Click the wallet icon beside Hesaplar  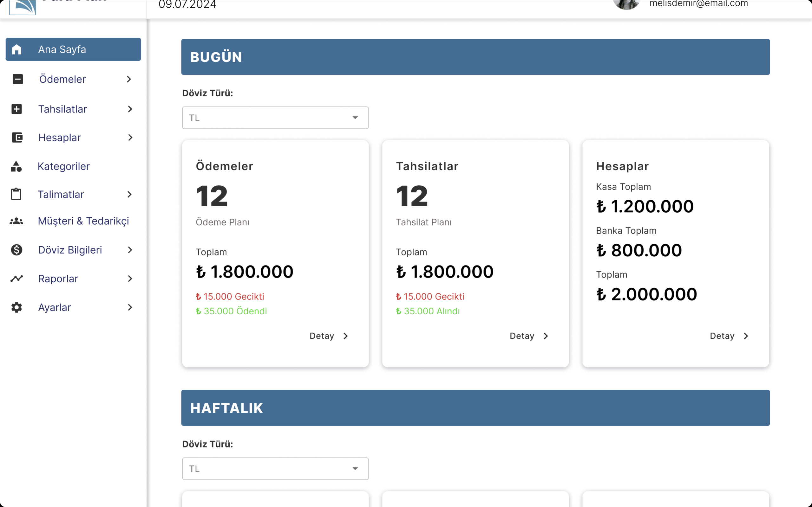[17, 138]
